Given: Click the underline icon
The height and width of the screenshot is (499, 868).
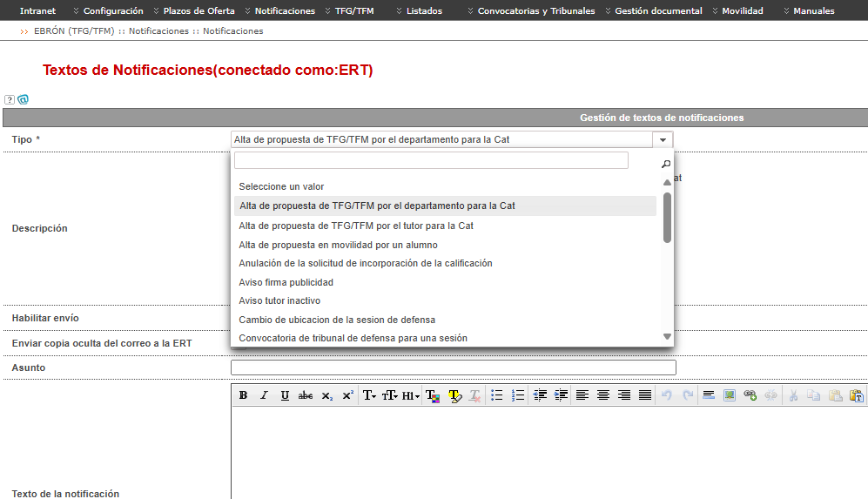Looking at the screenshot, I should click(285, 395).
